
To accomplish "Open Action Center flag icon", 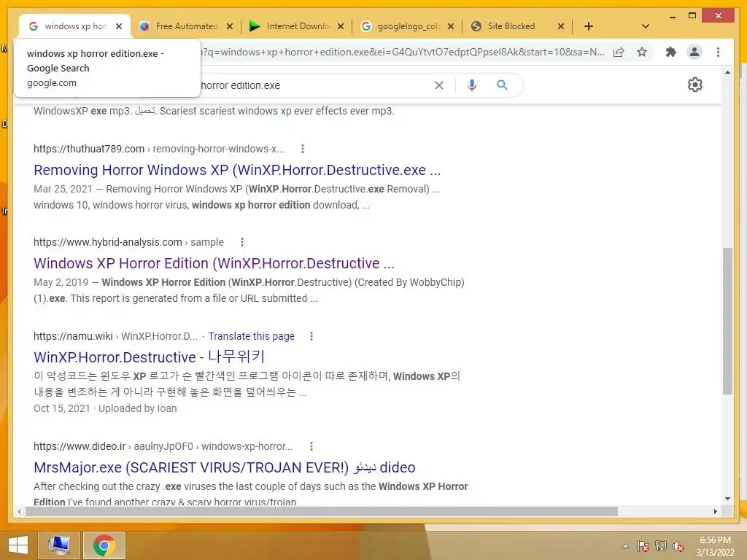I will pyautogui.click(x=643, y=546).
